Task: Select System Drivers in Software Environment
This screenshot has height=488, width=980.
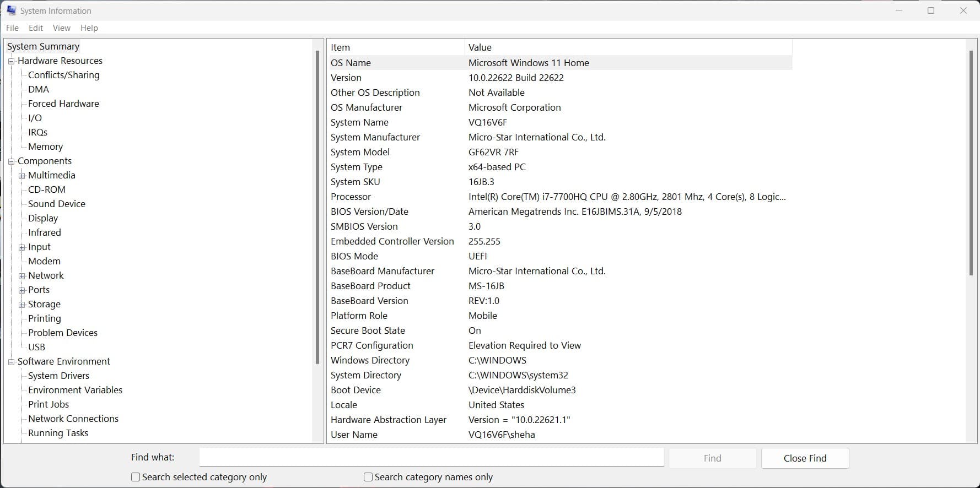Action: (x=58, y=376)
